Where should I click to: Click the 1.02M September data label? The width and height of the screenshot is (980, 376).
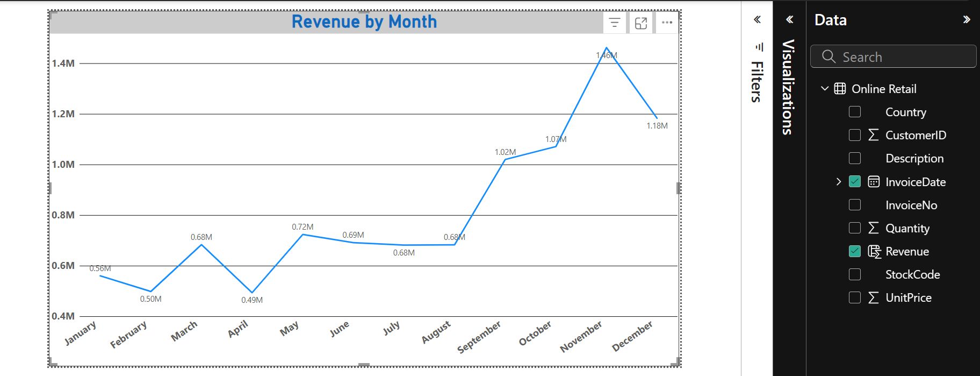coord(505,152)
